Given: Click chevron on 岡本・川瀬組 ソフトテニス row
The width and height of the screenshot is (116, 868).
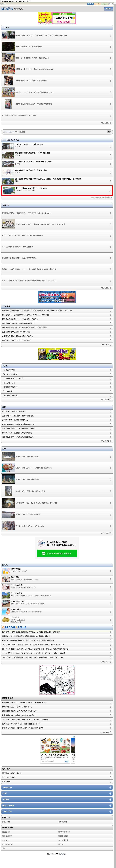Looking at the screenshot, I should coord(110,280).
